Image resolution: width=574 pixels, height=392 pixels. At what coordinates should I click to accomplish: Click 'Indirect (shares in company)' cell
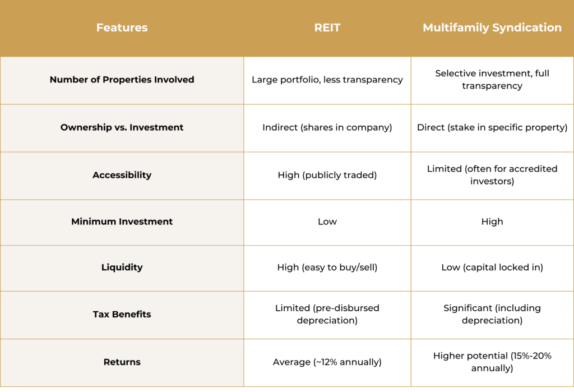(327, 127)
